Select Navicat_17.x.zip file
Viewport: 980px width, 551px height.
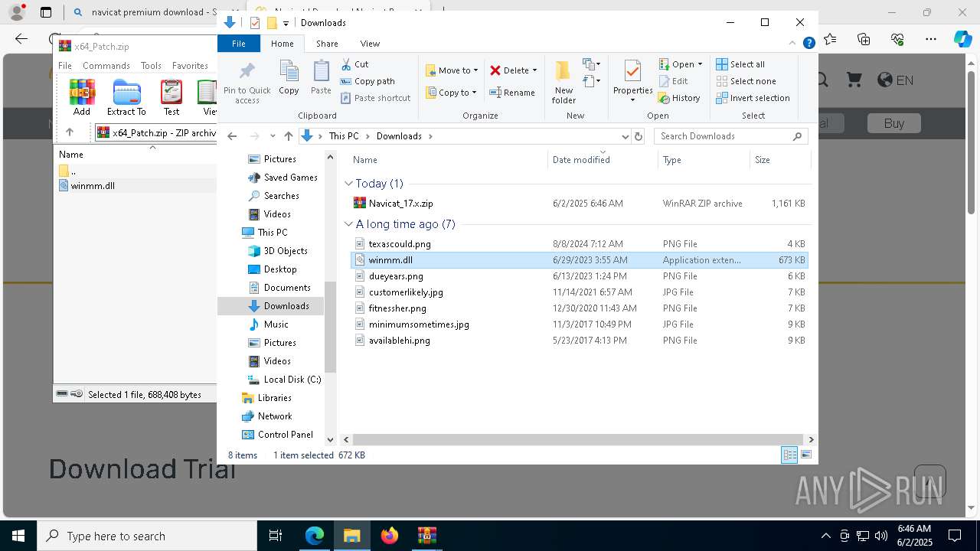(x=578, y=204)
